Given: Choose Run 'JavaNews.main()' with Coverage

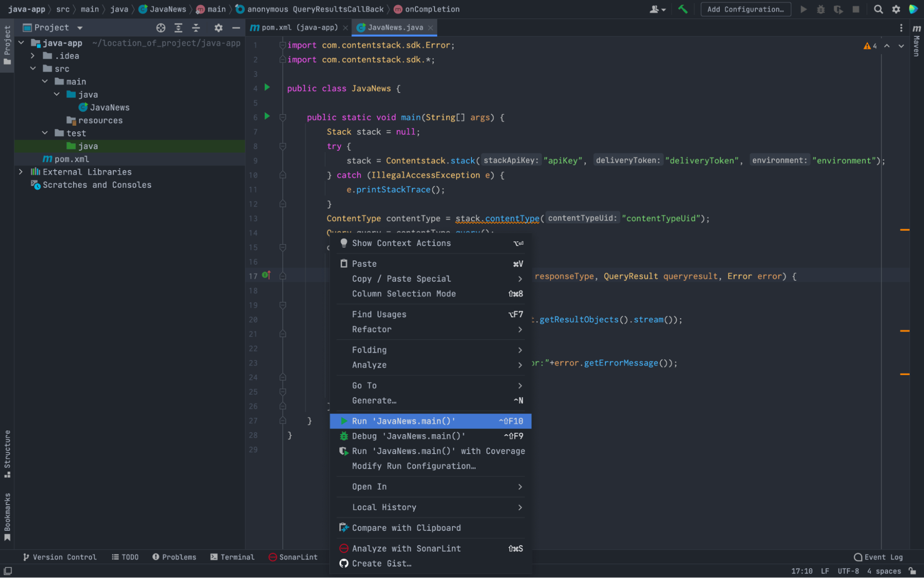Looking at the screenshot, I should pyautogui.click(x=430, y=451).
